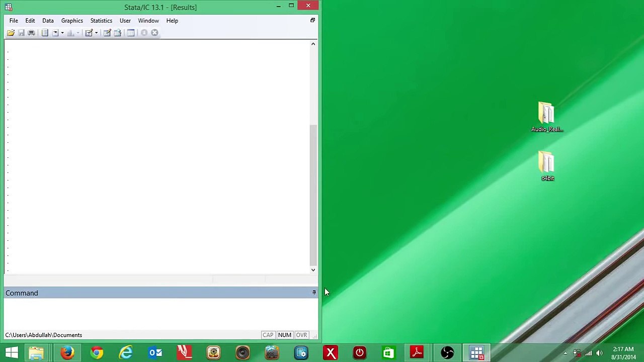The height and width of the screenshot is (362, 644).
Task: Click the Save toolbar icon
Action: pyautogui.click(x=21, y=33)
